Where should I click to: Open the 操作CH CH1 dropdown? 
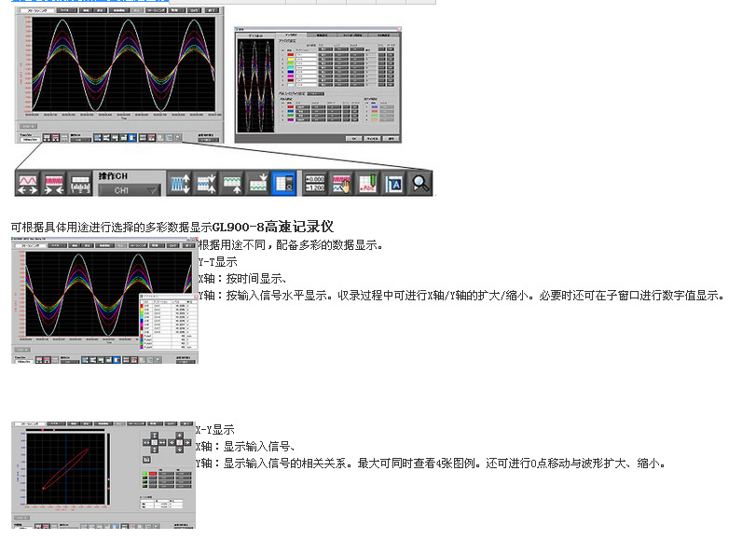[130, 190]
